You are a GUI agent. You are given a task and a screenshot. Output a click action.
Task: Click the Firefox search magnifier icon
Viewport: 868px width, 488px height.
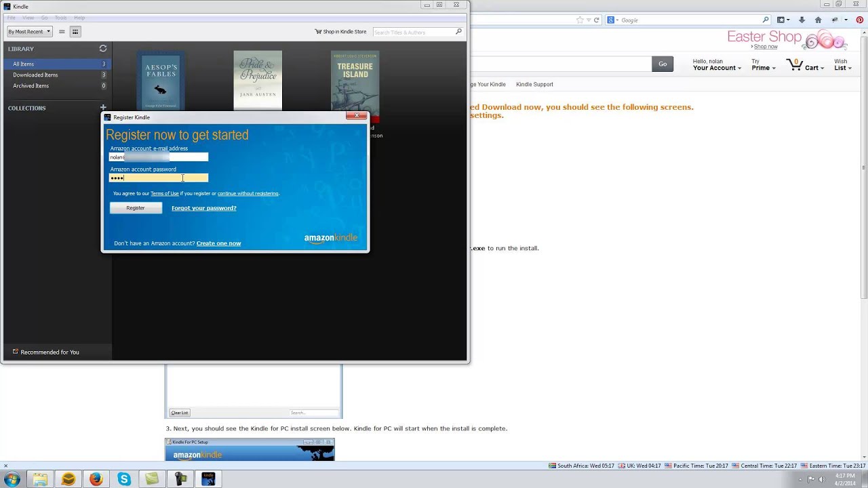pos(766,20)
